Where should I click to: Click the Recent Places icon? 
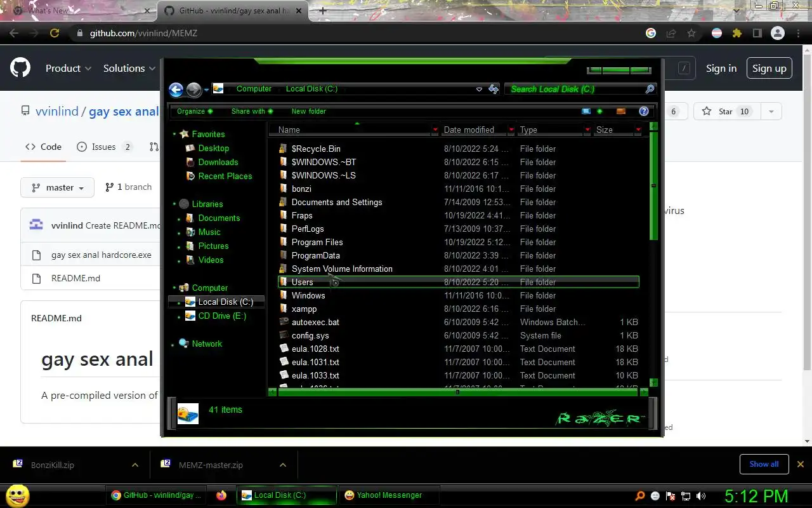(x=191, y=176)
